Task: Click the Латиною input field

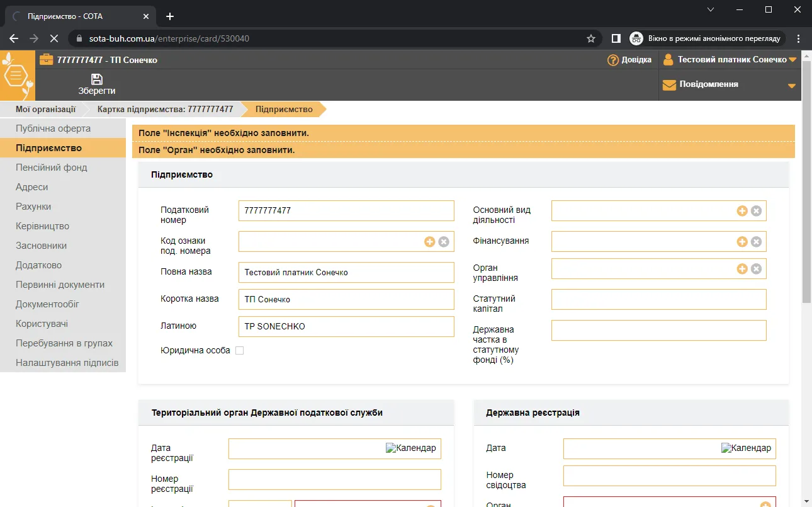Action: (x=346, y=327)
